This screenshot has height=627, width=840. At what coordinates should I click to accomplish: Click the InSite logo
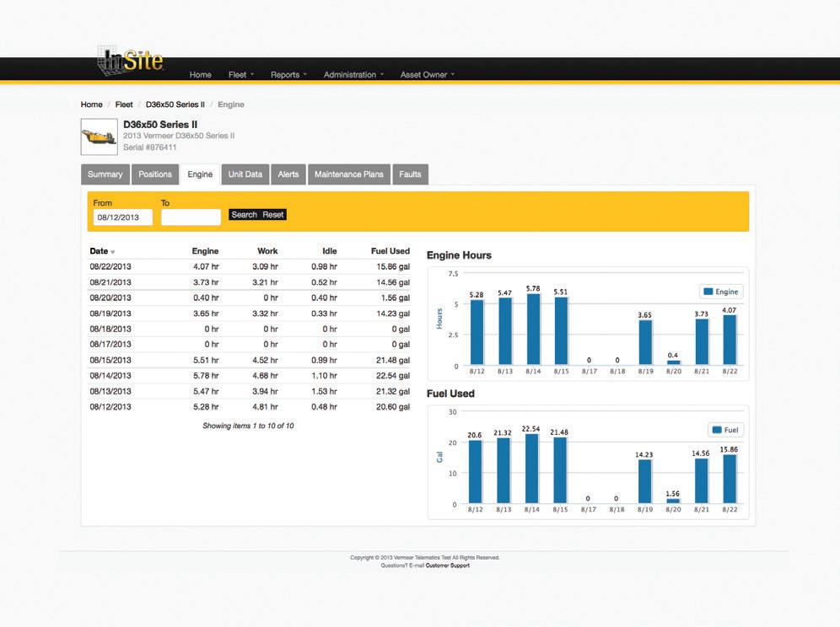[130, 60]
